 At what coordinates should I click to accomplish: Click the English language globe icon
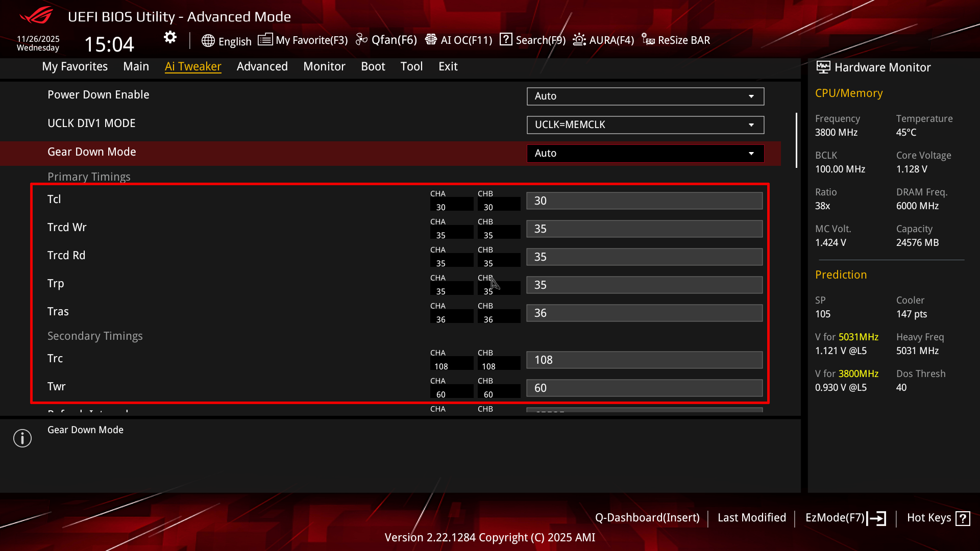pyautogui.click(x=208, y=41)
